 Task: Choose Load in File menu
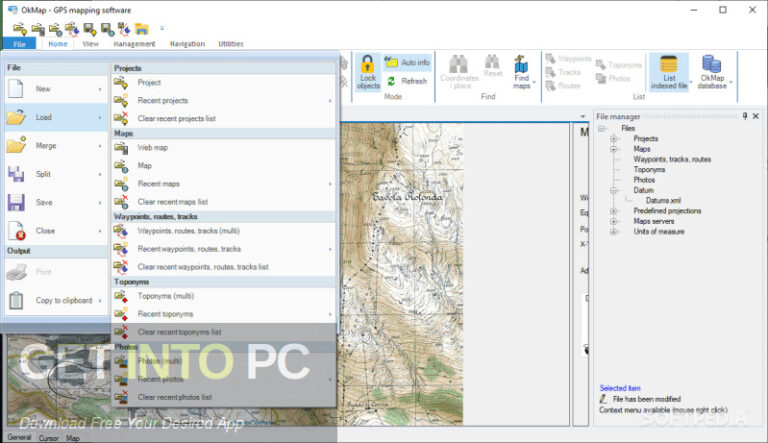point(56,118)
